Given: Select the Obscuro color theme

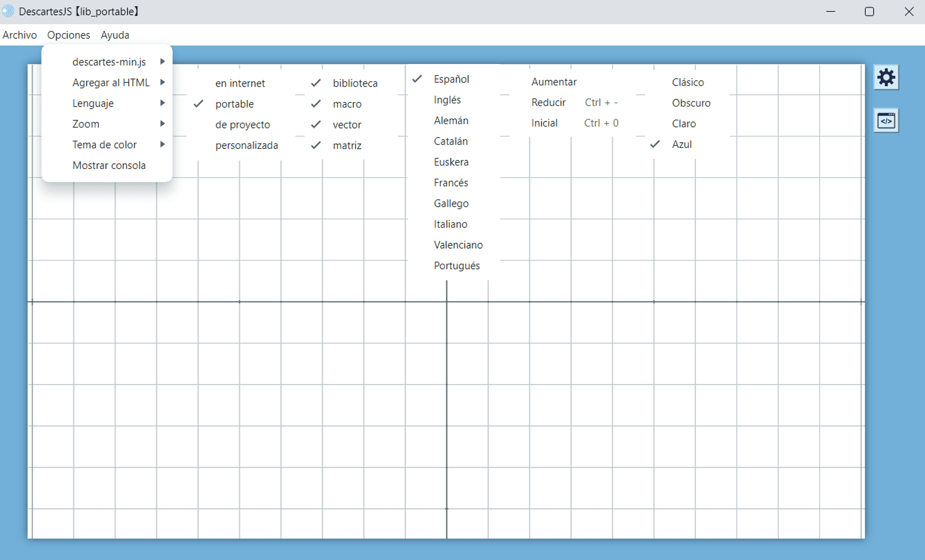Looking at the screenshot, I should click(690, 103).
